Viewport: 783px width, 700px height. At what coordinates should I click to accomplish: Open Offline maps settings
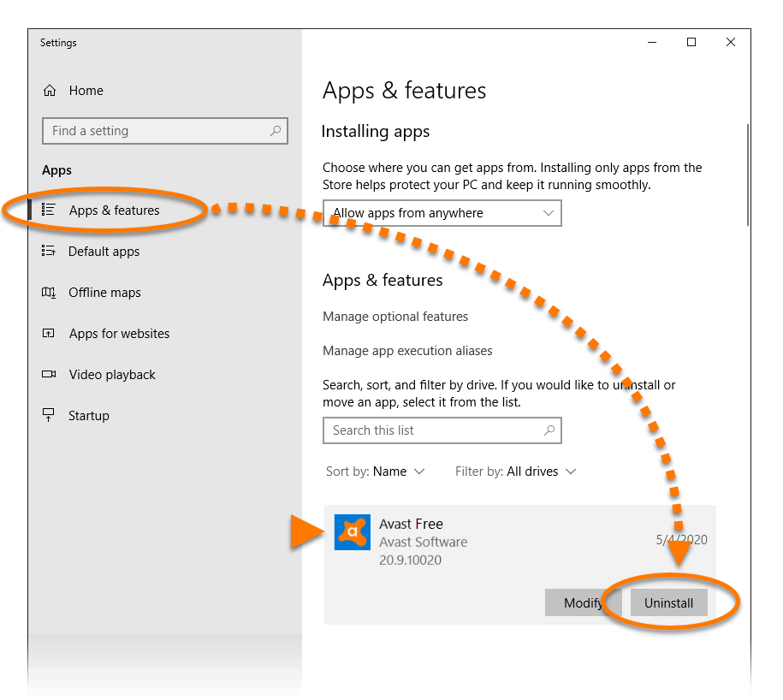click(105, 292)
